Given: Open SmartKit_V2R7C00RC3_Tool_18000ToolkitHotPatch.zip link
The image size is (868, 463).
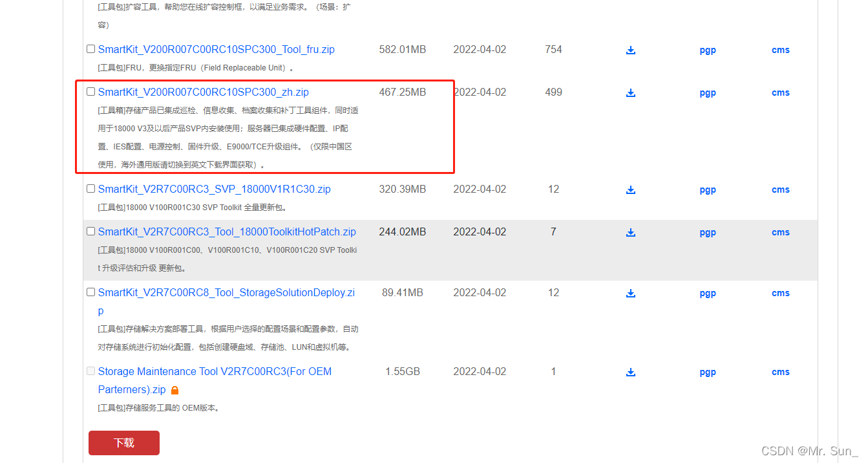Looking at the screenshot, I should point(227,232).
